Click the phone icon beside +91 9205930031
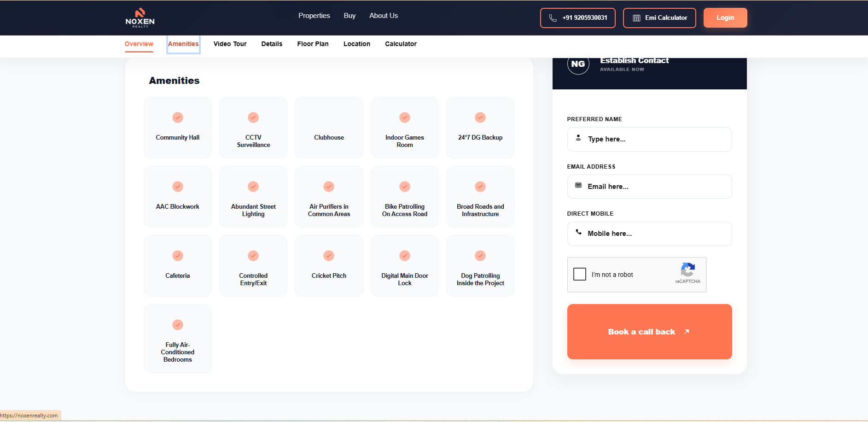This screenshot has width=868, height=422. coord(553,18)
